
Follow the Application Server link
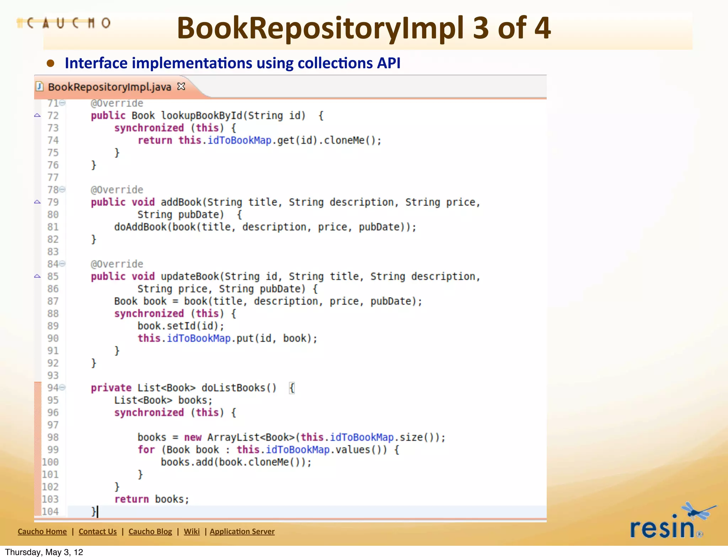click(242, 532)
